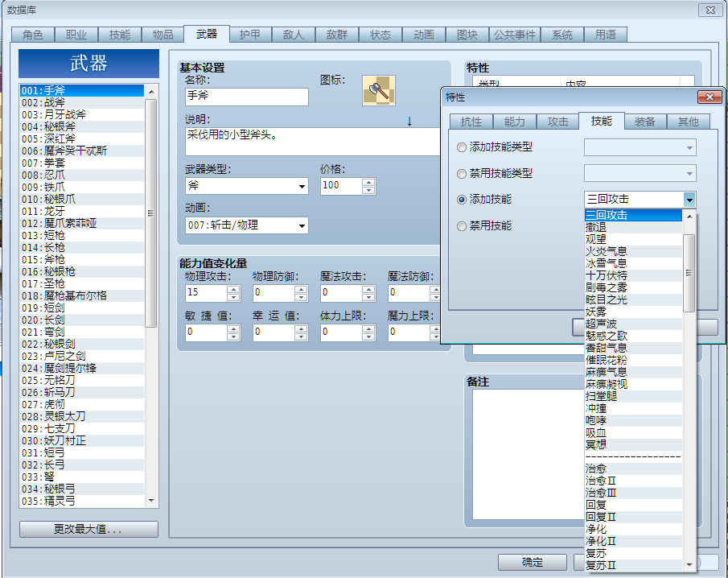Switch to the 技能 database tab
Image resolution: width=728 pixels, height=578 pixels.
(x=120, y=35)
